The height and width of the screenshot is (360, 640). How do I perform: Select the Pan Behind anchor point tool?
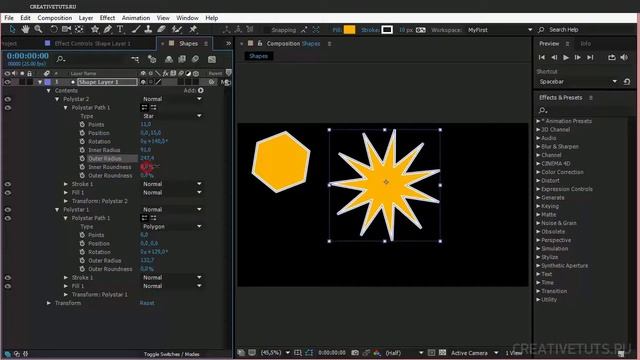(x=79, y=29)
